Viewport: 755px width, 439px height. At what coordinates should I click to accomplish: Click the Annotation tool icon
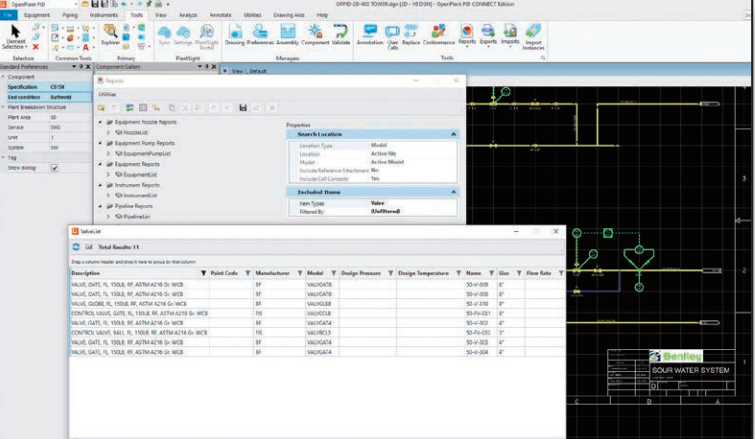click(370, 35)
